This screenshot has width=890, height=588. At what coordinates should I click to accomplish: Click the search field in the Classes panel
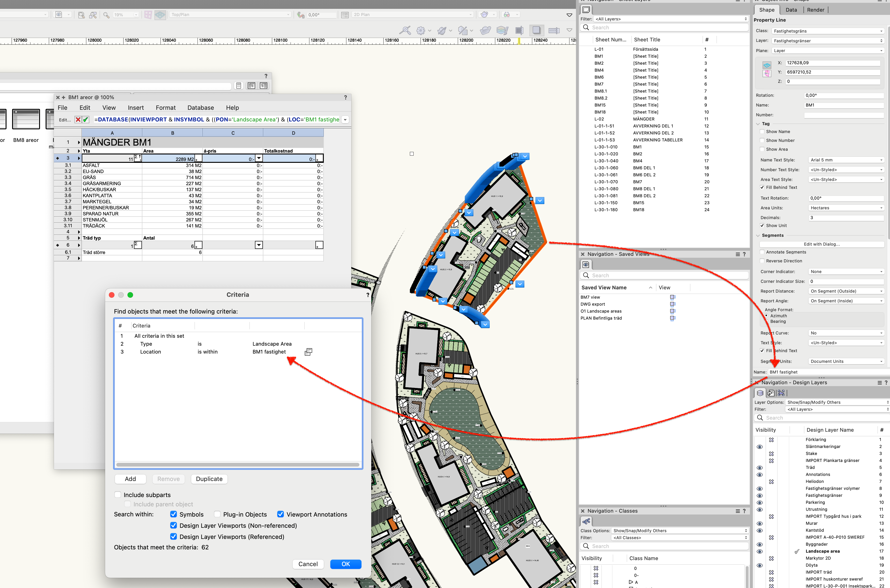click(x=664, y=546)
